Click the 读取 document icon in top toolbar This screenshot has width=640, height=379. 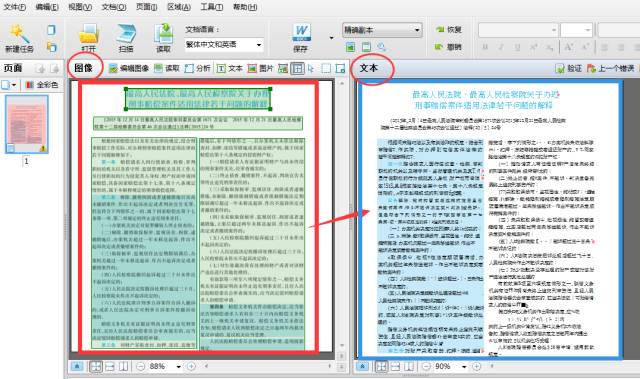pyautogui.click(x=163, y=38)
